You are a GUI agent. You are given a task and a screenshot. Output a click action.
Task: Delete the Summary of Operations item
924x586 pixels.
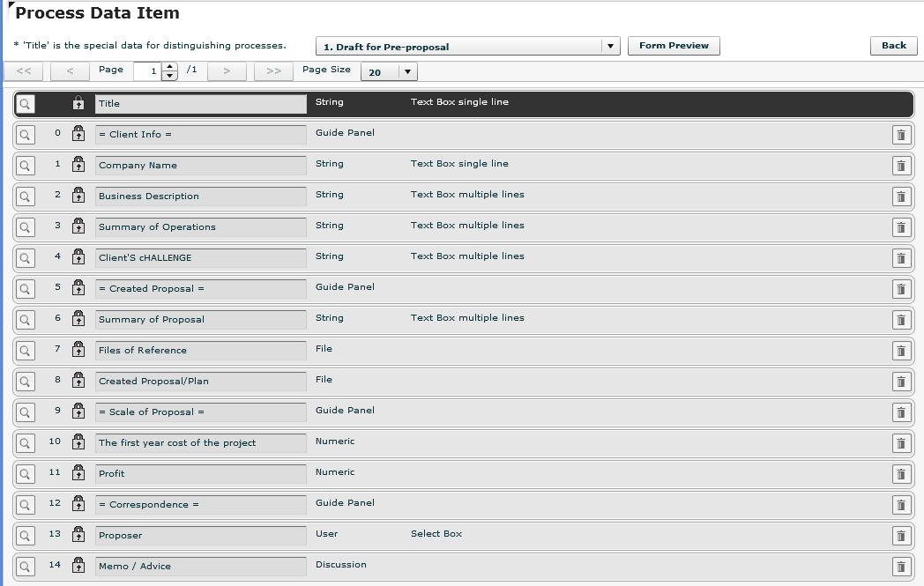(x=901, y=228)
